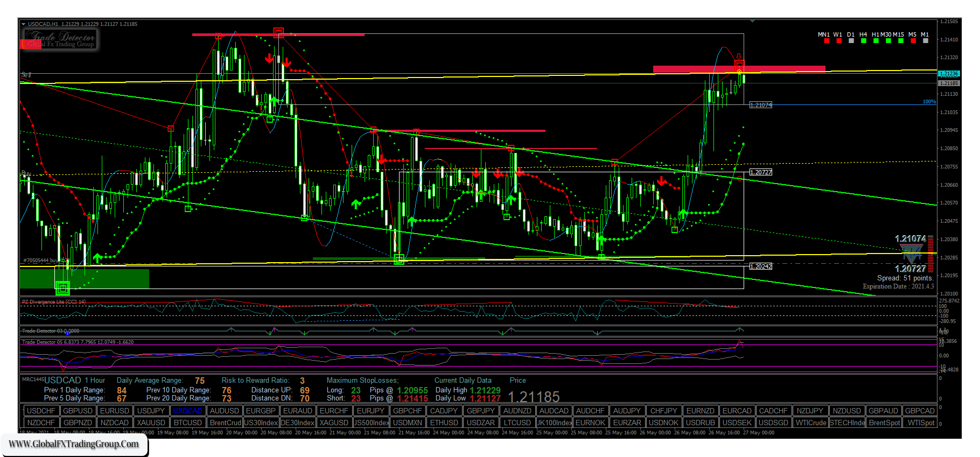Screen dimensions: 980x457
Task: Click the 1.20727 price level label
Action: (761, 172)
